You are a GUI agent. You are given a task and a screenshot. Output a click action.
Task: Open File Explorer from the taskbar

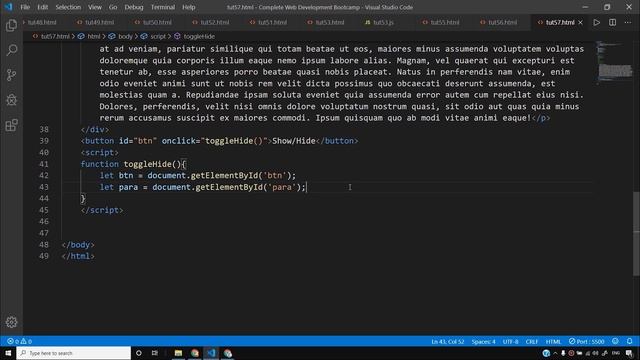(x=178, y=353)
